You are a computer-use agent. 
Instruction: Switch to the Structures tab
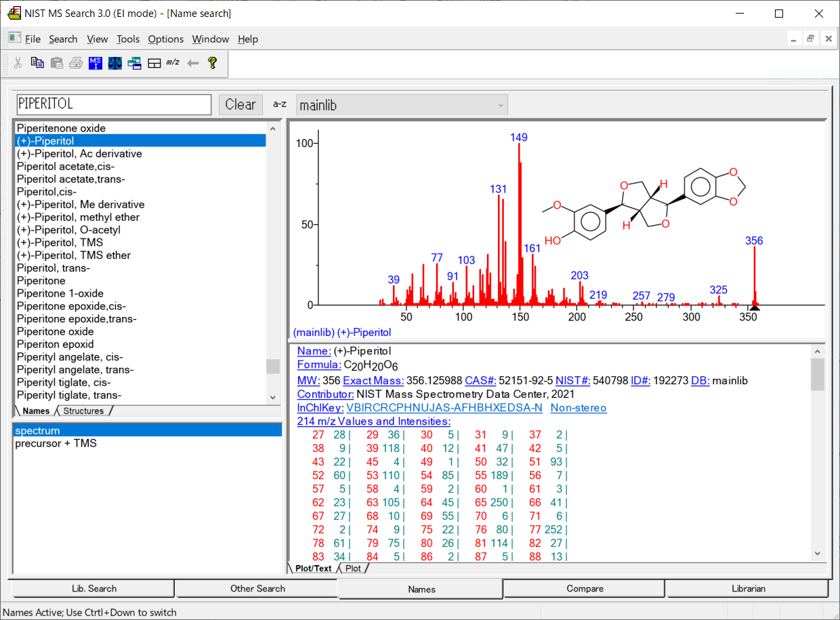[x=83, y=411]
